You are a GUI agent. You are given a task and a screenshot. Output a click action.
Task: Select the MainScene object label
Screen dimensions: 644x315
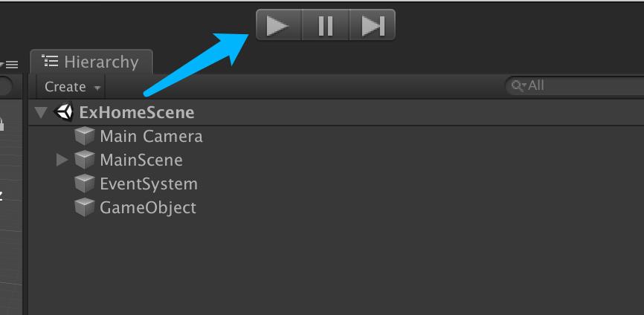(141, 160)
